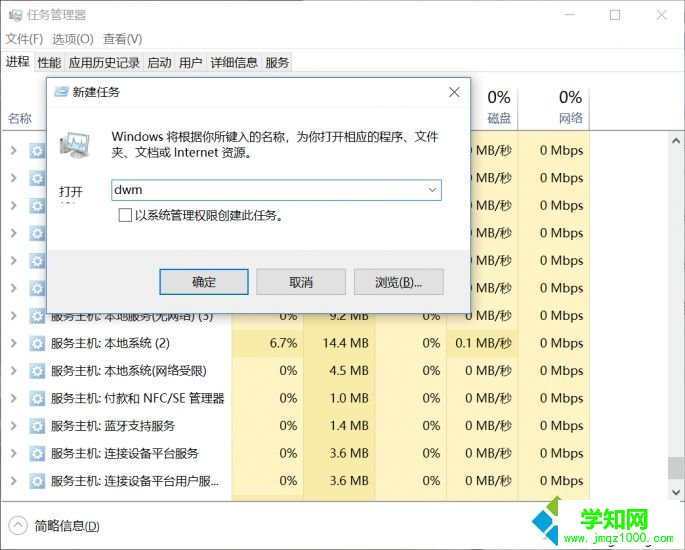Click gear icon of 服务主机: 本地系统(网络受限)
The width and height of the screenshot is (685, 550).
point(37,371)
